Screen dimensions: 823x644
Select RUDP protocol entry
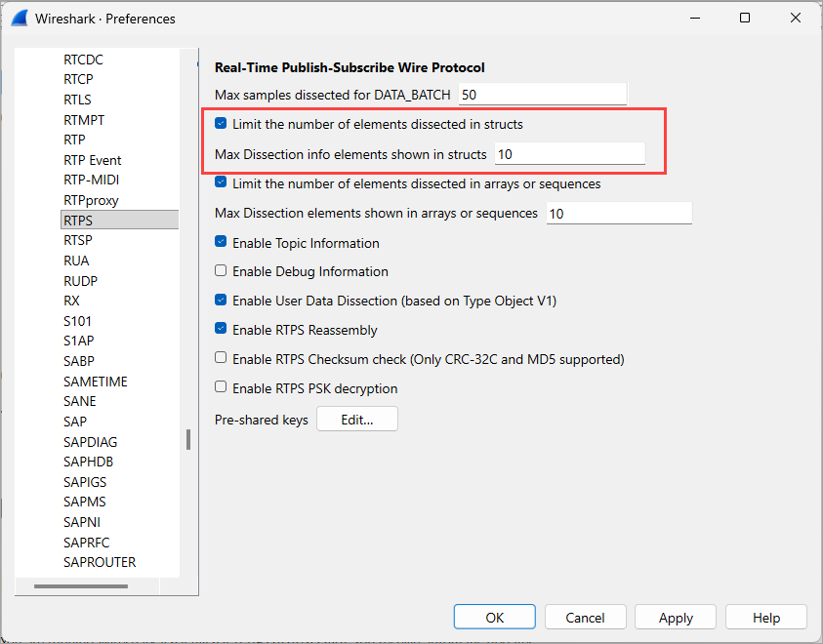tap(80, 281)
